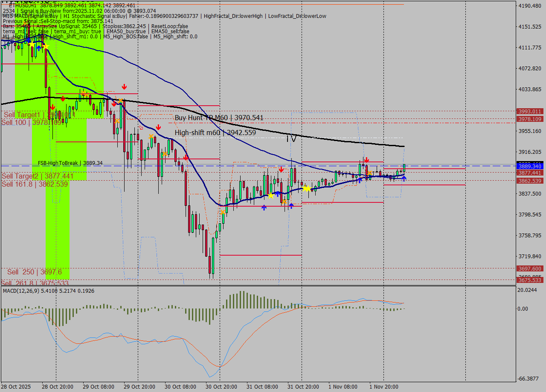Select the Sell 161.8 level label
546x392 pixels.
35,184
